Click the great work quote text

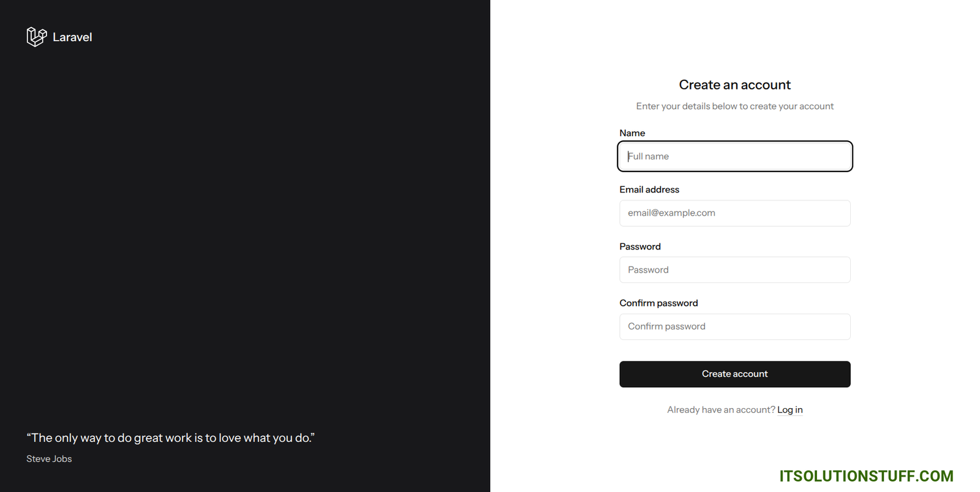pyautogui.click(x=170, y=438)
